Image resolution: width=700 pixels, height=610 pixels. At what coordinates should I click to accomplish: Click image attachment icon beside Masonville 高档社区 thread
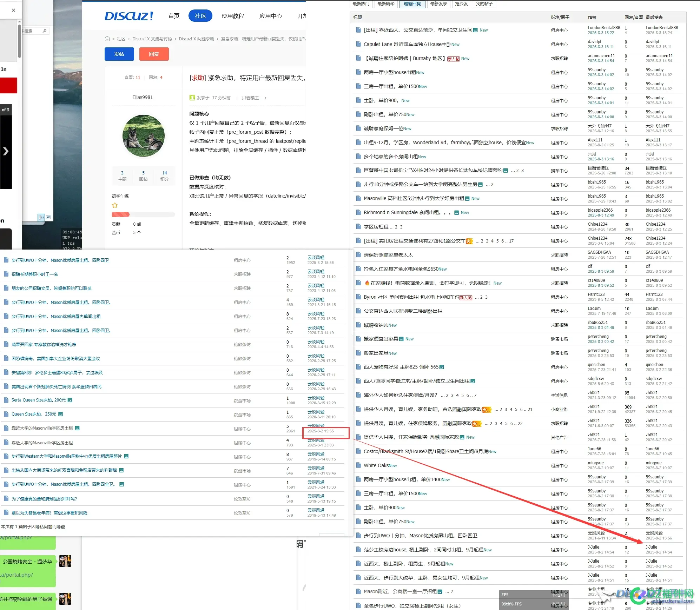pyautogui.click(x=467, y=199)
